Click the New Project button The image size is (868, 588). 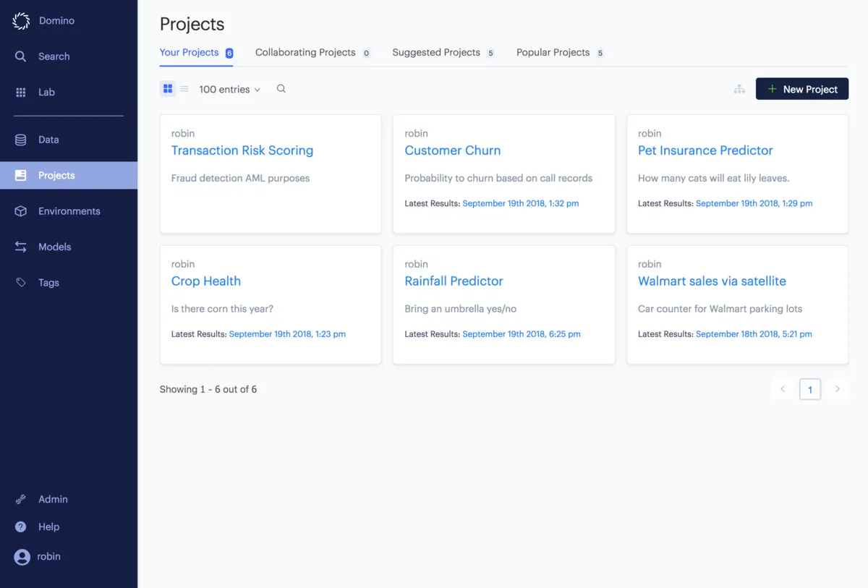(801, 89)
